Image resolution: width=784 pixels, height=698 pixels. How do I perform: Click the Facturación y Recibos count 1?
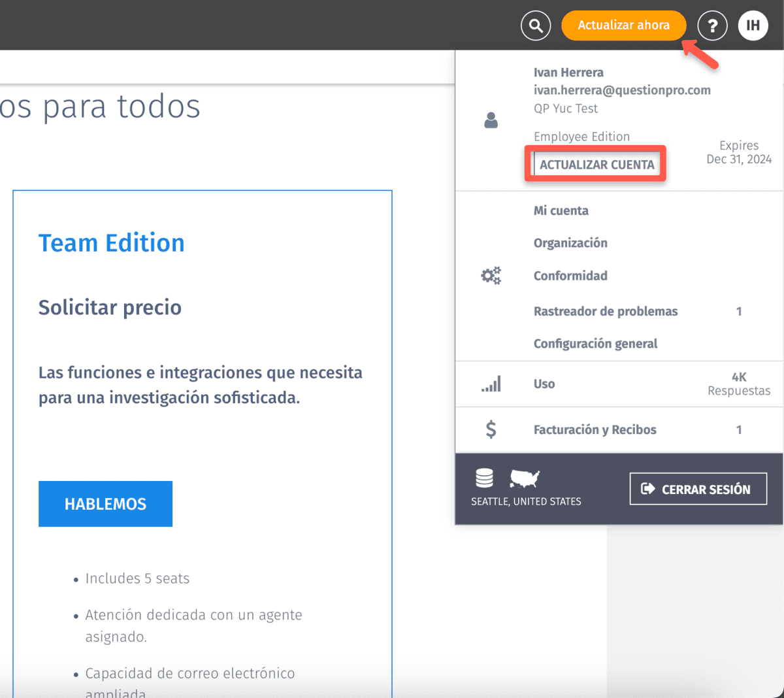739,429
